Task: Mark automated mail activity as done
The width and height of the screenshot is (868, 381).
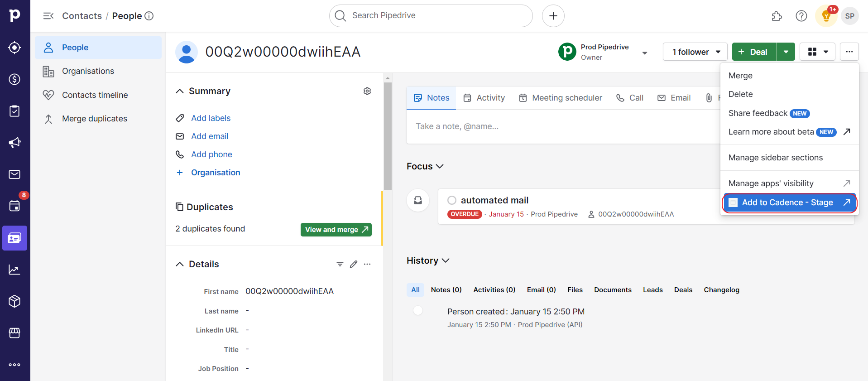Action: click(452, 200)
